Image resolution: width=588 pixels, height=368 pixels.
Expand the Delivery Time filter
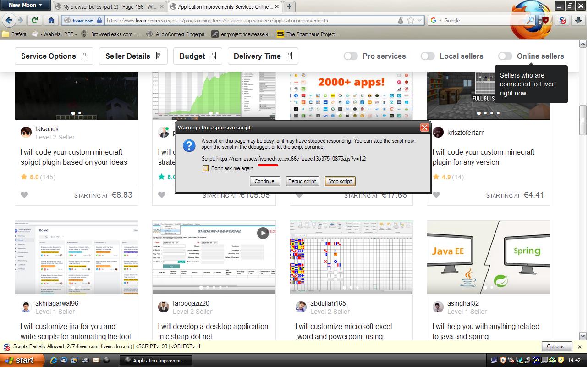click(x=263, y=56)
